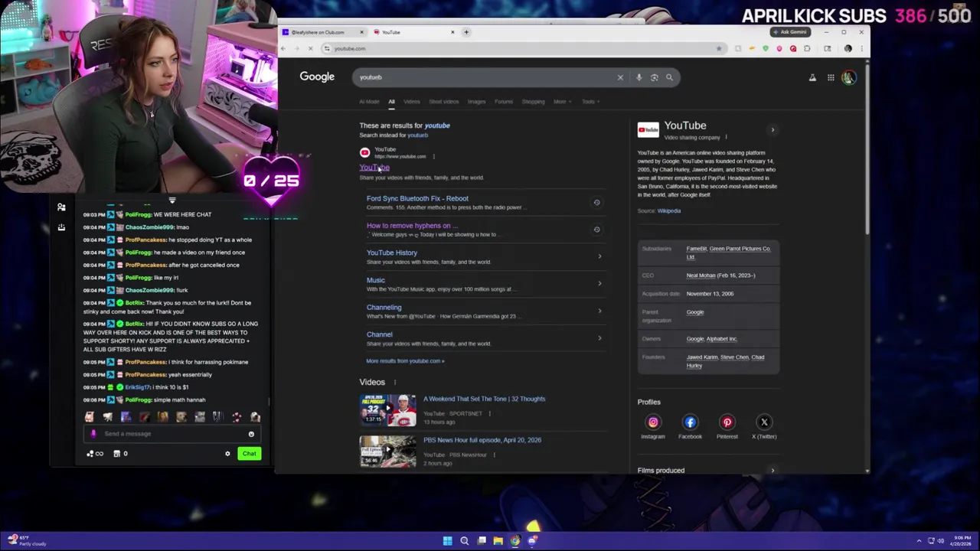
Task: Open File Explorer from taskbar
Action: [498, 541]
